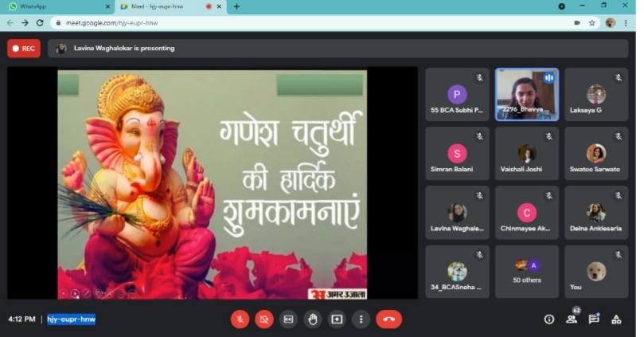Select the Vaishali Joshi participant tile
644x337 pixels.
tap(527, 154)
